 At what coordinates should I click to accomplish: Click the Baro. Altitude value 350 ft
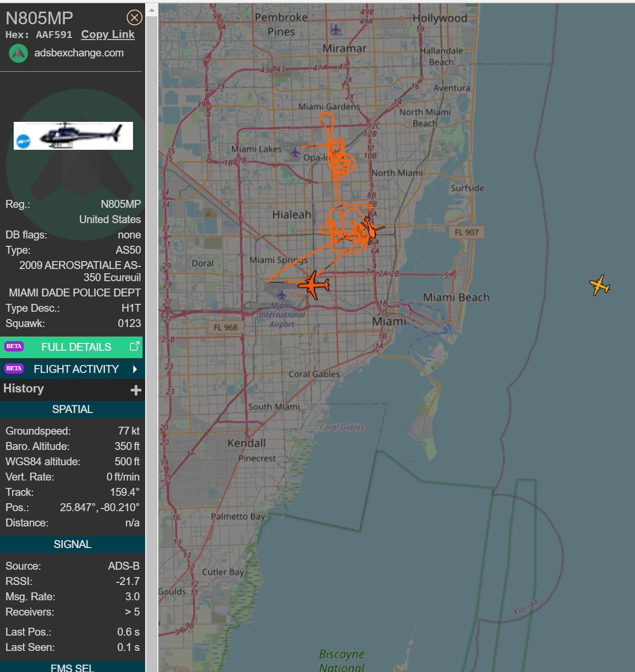point(127,446)
